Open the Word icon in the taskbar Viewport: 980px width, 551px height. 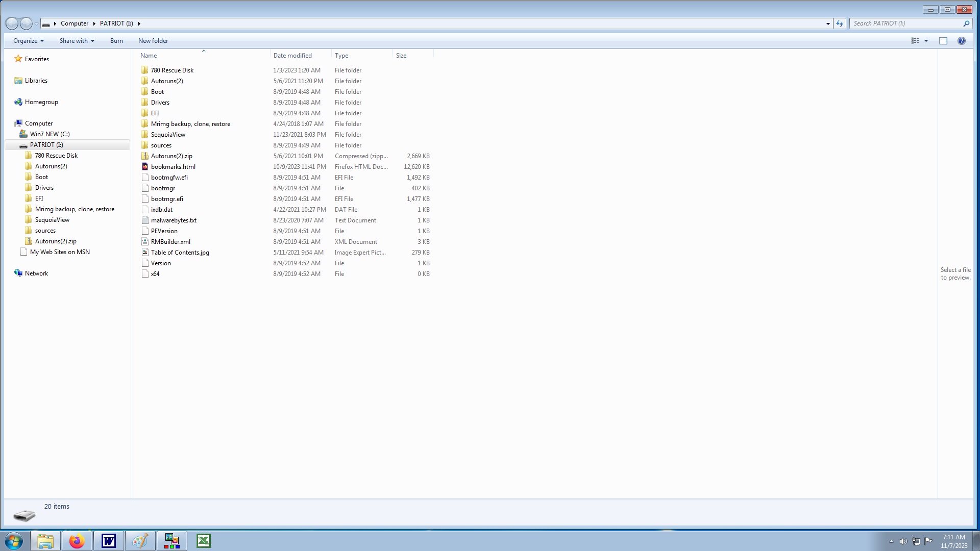point(109,541)
